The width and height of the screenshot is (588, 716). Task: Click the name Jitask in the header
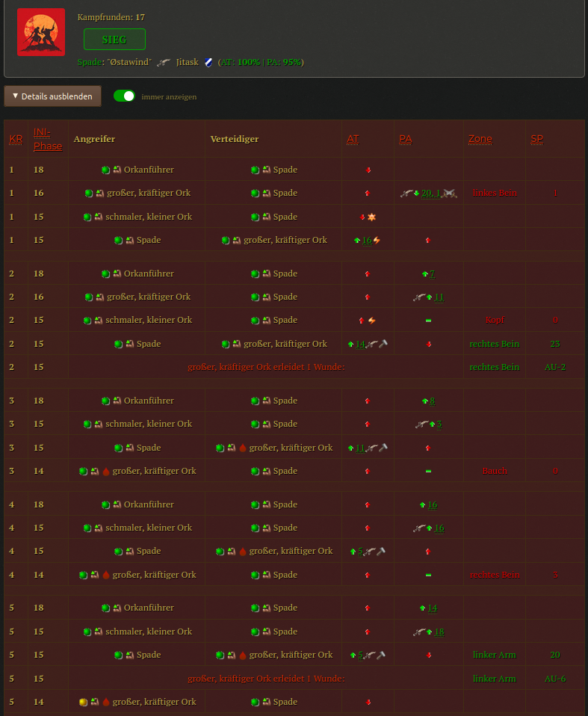(x=188, y=62)
